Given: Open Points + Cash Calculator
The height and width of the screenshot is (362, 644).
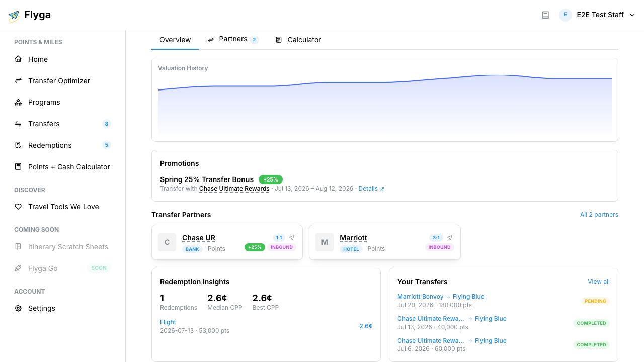Looking at the screenshot, I should pos(62,167).
